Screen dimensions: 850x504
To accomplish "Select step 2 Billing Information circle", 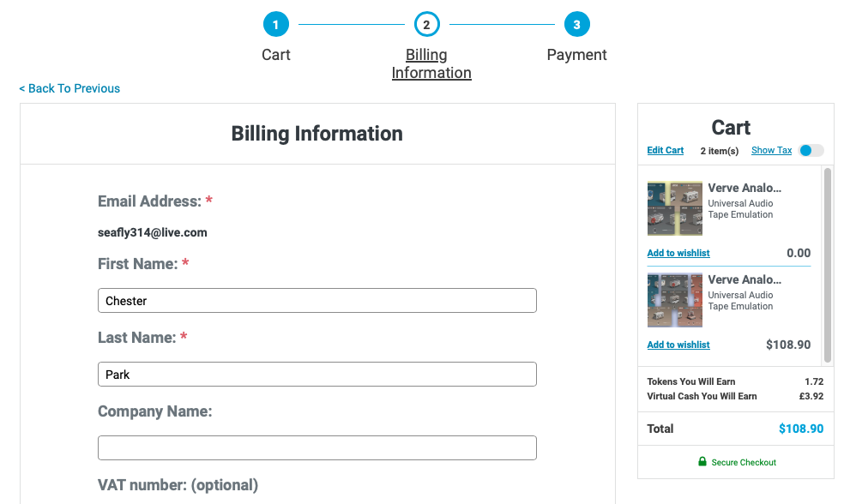I will pos(426,24).
